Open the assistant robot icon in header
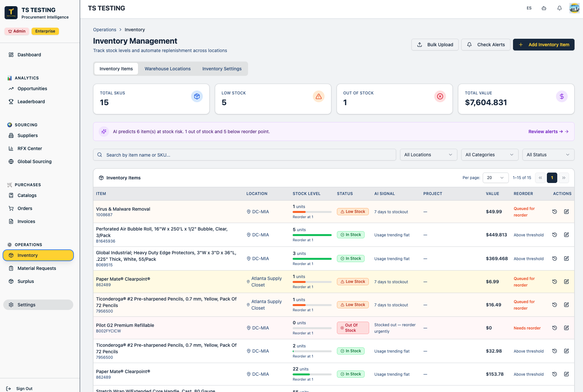 tap(544, 8)
